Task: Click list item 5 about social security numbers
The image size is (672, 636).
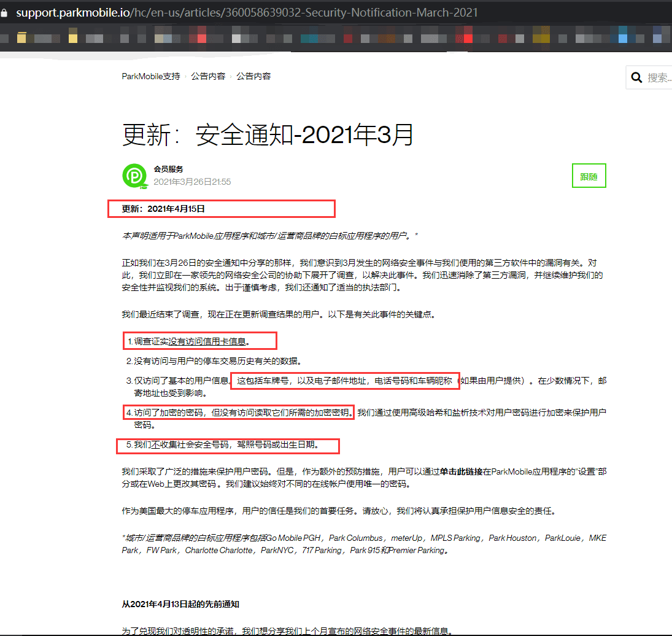Action: [223, 445]
